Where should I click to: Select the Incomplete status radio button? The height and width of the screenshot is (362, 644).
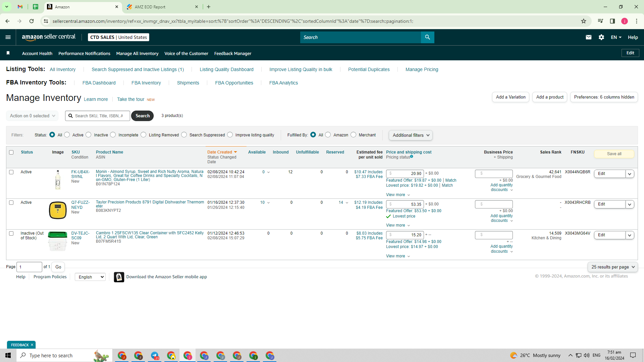tap(113, 135)
